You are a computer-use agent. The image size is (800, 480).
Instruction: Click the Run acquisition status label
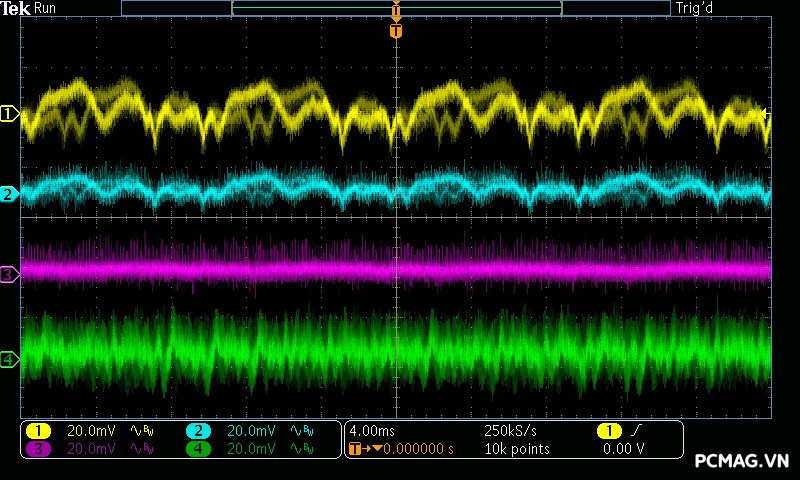pyautogui.click(x=46, y=8)
